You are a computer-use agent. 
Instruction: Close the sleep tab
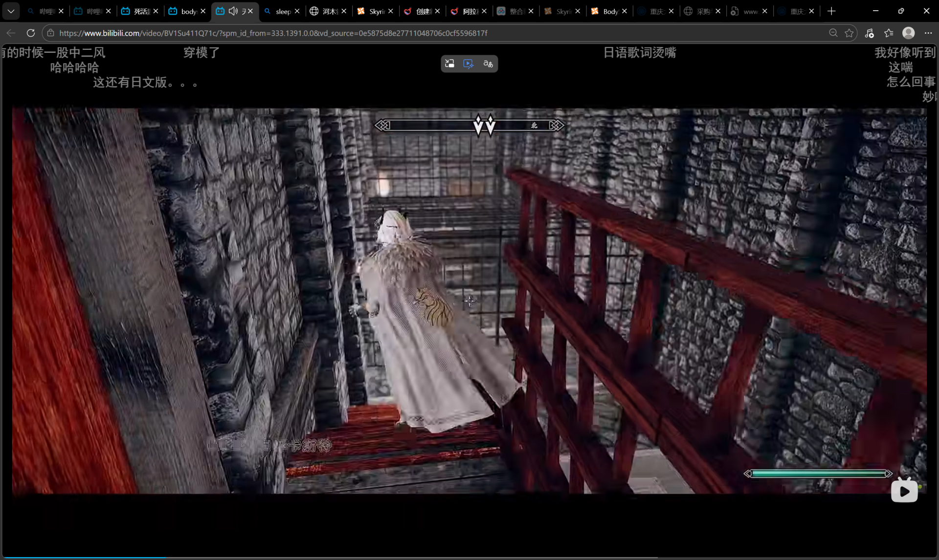[297, 11]
